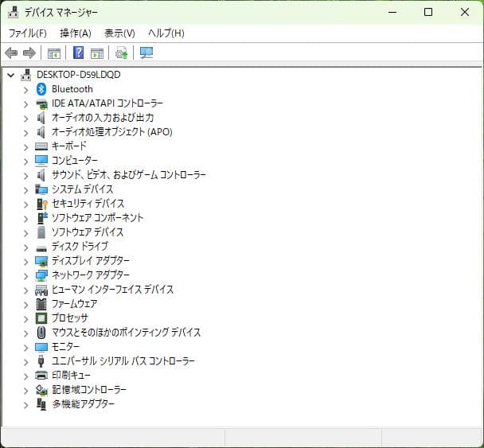
Task: Click the ソフトウェア コンポーネント icon
Action: (x=41, y=218)
